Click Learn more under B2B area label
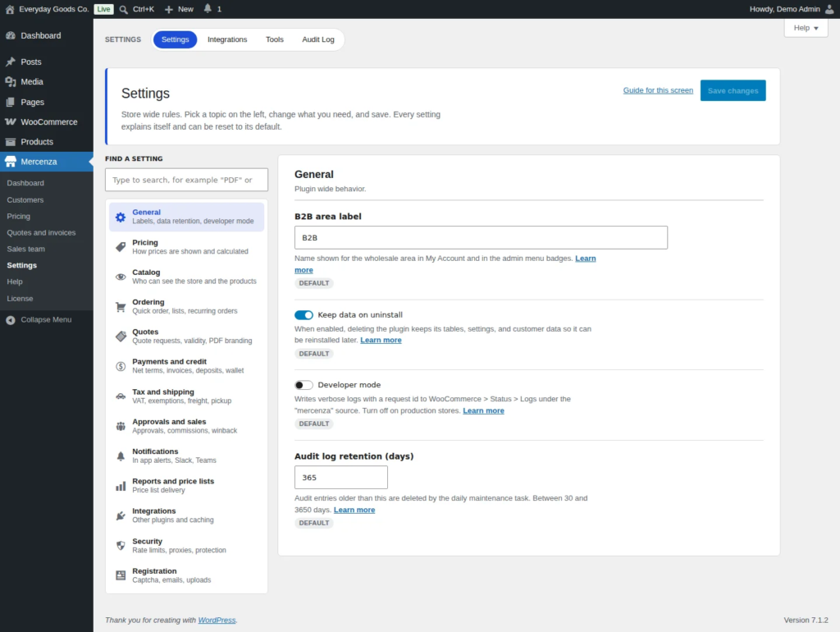Viewport: 840px width, 632px height. [585, 259]
